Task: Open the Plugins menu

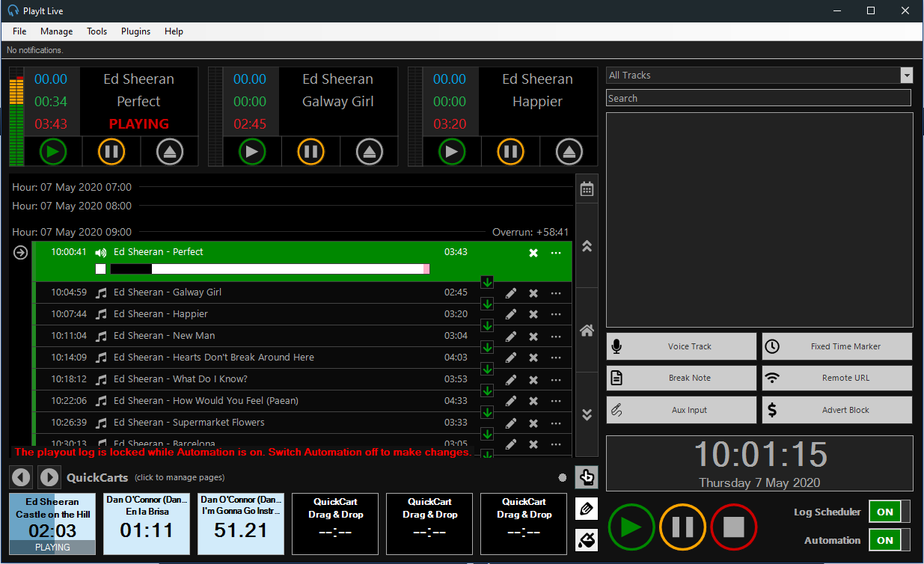Action: click(x=136, y=31)
